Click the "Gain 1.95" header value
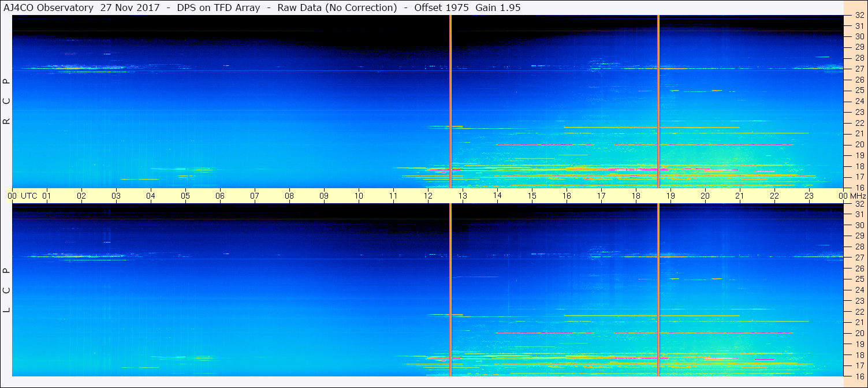 (500, 8)
